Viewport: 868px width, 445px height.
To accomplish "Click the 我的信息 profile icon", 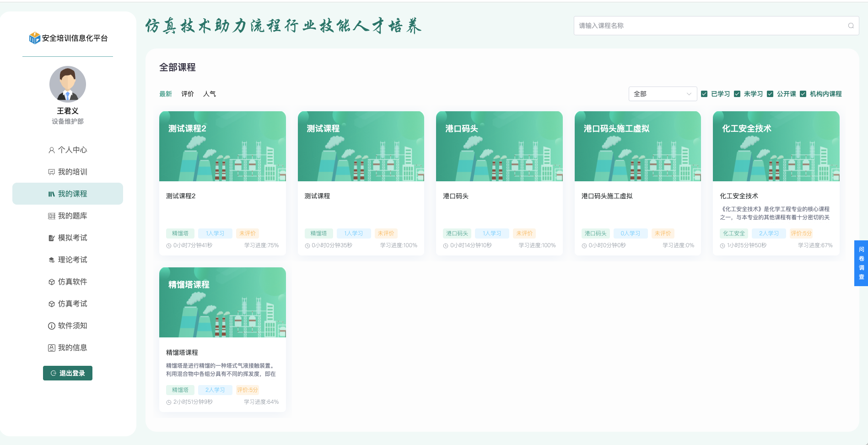I will click(52, 348).
